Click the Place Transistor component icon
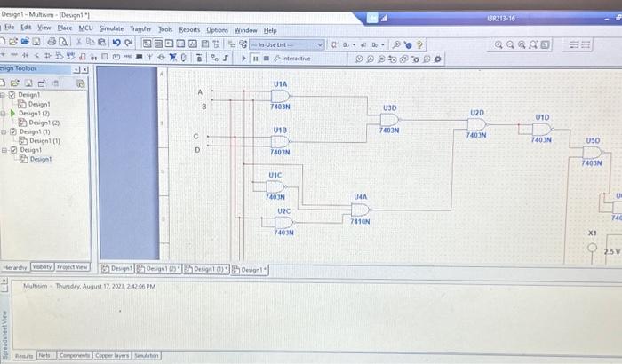 pos(36,56)
